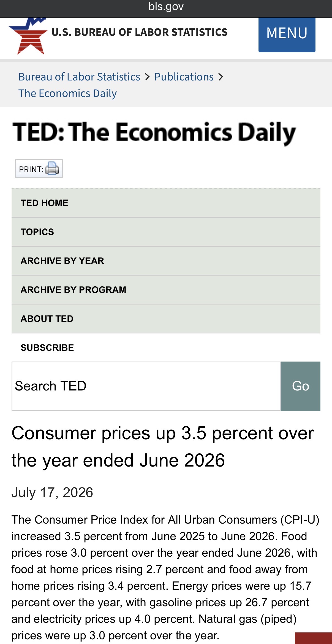Click the Go search button
The height and width of the screenshot is (644, 332).
coord(300,386)
